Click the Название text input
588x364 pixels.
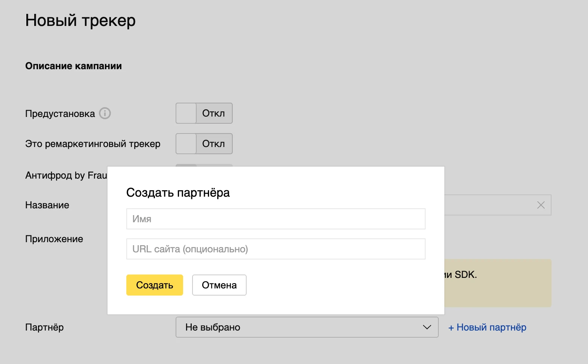pyautogui.click(x=489, y=205)
